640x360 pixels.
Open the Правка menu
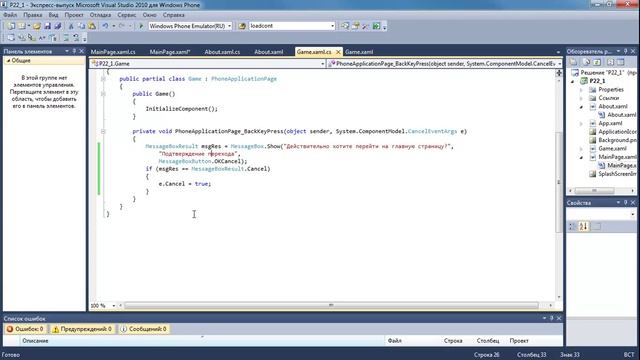pyautogui.click(x=33, y=15)
